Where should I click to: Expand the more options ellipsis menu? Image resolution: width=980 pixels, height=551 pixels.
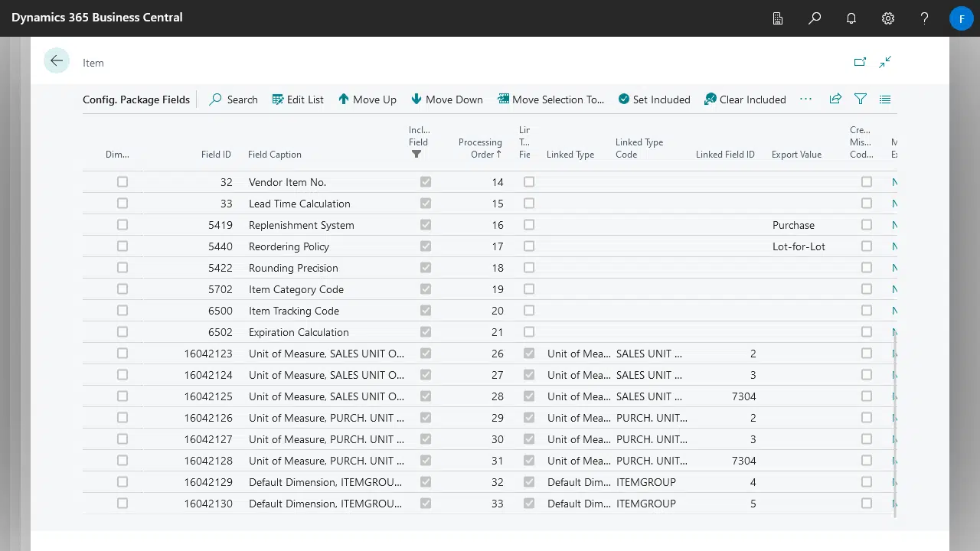point(805,99)
